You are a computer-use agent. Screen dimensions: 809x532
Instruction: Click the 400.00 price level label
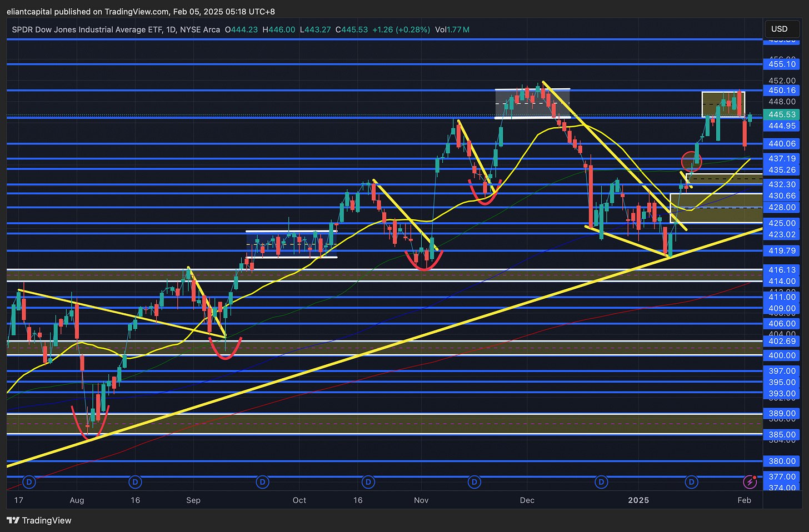pos(782,355)
